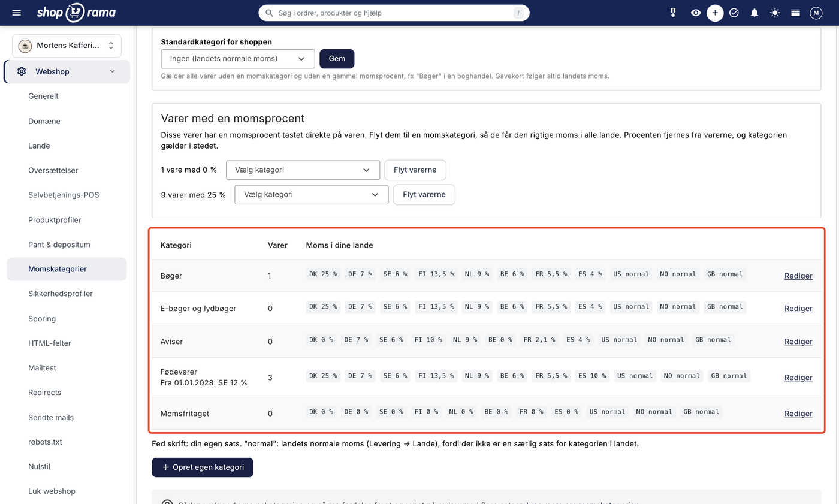Click Flyt varerne for the 25 % row
Viewport: 839px width, 504px height.
pos(424,194)
